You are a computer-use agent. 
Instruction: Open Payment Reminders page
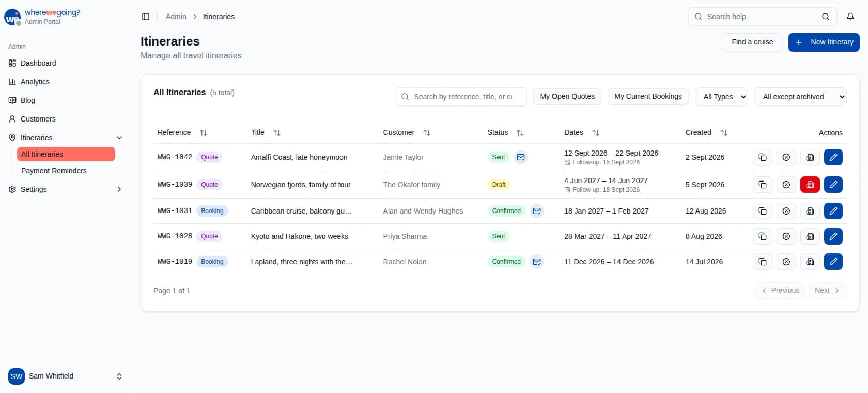pos(66,171)
